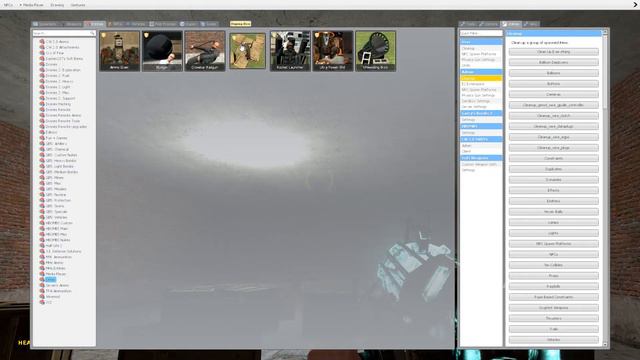Click the icon beside CW 2.0 Ammo

pyautogui.click(x=42, y=42)
